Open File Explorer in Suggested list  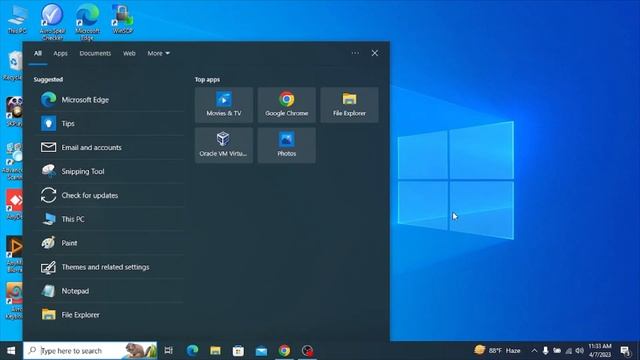pos(109,315)
